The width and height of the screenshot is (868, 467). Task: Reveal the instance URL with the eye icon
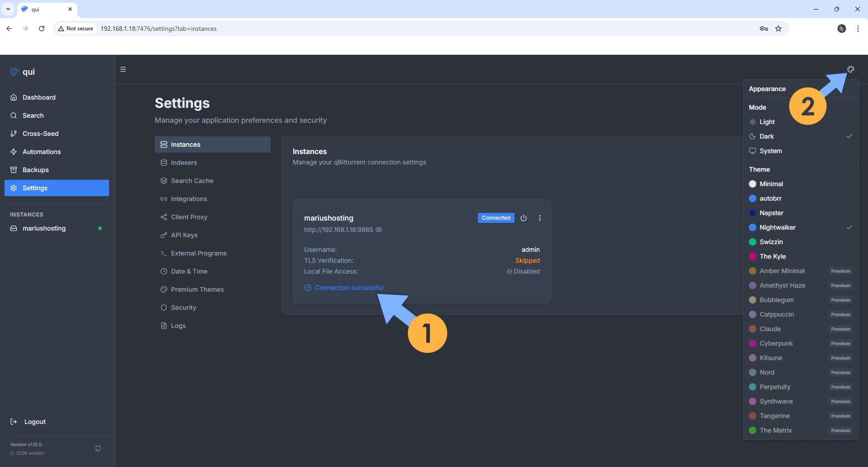point(379,230)
